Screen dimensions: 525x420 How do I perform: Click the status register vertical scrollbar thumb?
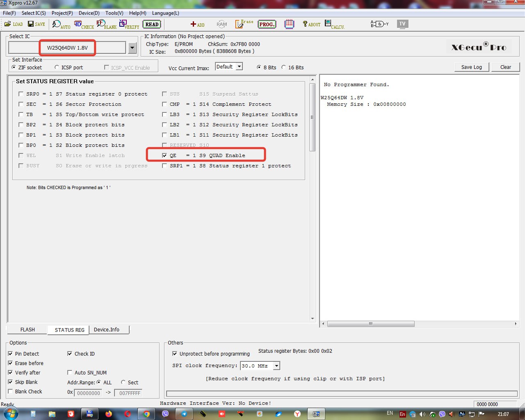click(313, 117)
